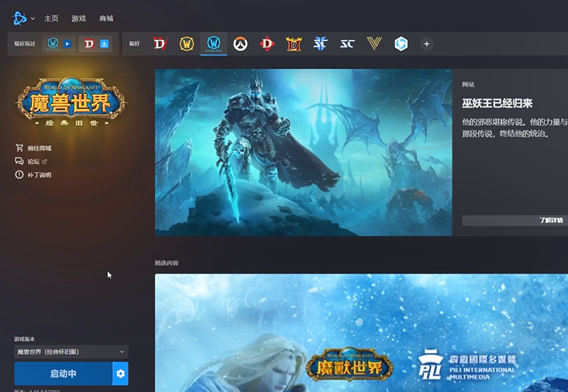Open the 前往商城 link
The image size is (568, 392).
[x=39, y=148]
